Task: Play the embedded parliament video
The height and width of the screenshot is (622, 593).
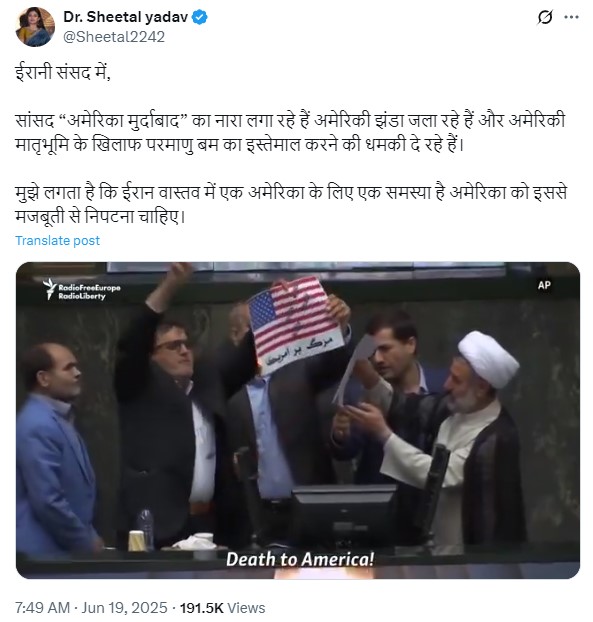Action: (298, 420)
